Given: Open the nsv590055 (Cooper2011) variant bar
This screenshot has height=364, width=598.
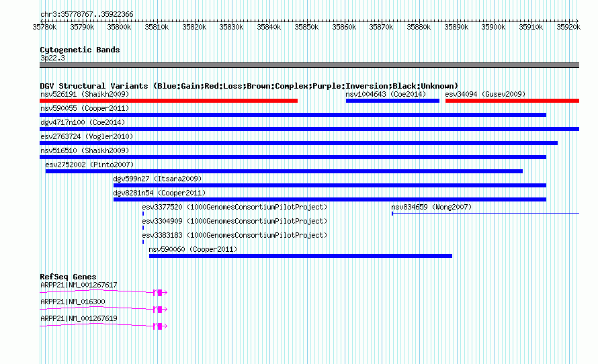Looking at the screenshot, I should point(293,115).
